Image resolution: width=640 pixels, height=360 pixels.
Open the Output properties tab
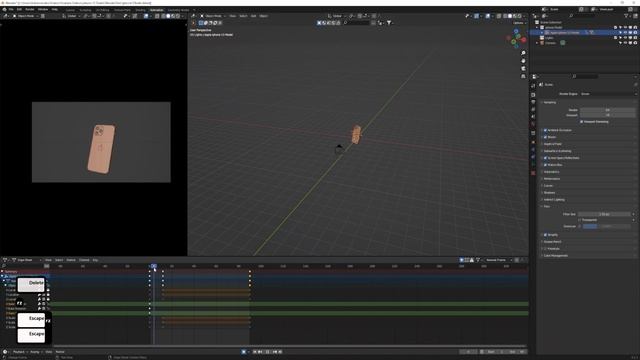[533, 102]
